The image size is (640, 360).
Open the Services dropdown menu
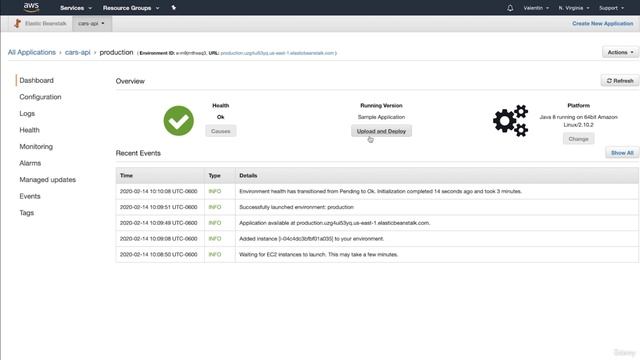[76, 8]
